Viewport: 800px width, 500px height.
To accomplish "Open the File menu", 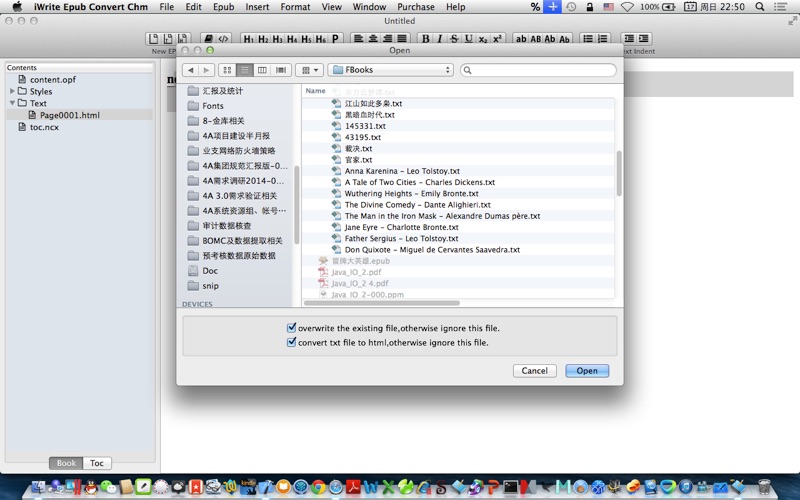I will (167, 7).
